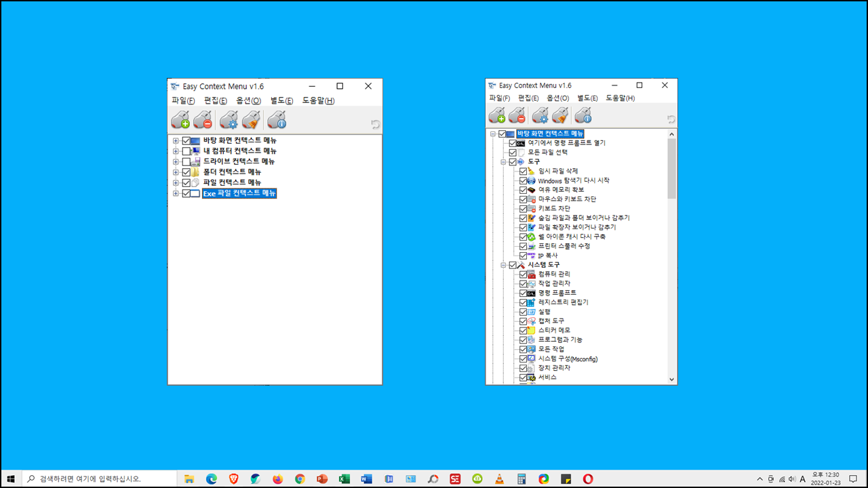868x488 pixels.
Task: Uncheck '모든 파일 선택' checkbox
Action: point(513,152)
